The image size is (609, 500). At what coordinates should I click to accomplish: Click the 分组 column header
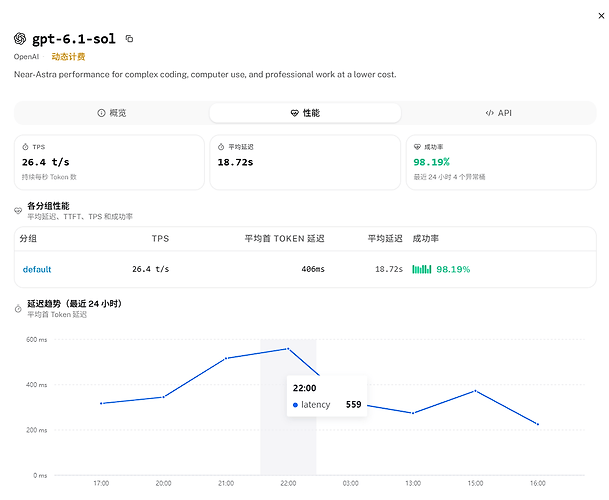coord(28,239)
